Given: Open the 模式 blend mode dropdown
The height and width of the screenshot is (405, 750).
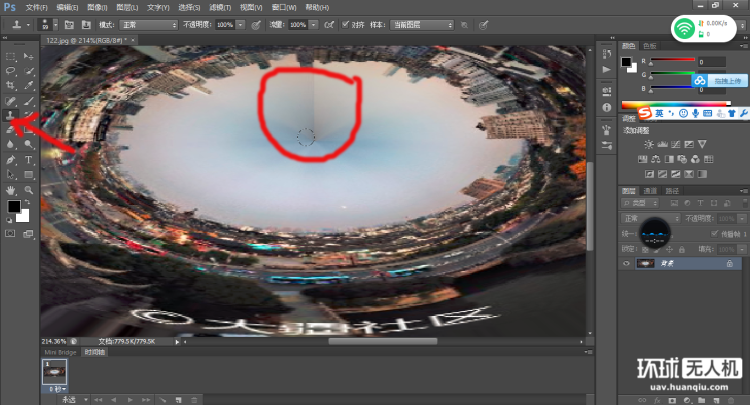Looking at the screenshot, I should [148, 23].
